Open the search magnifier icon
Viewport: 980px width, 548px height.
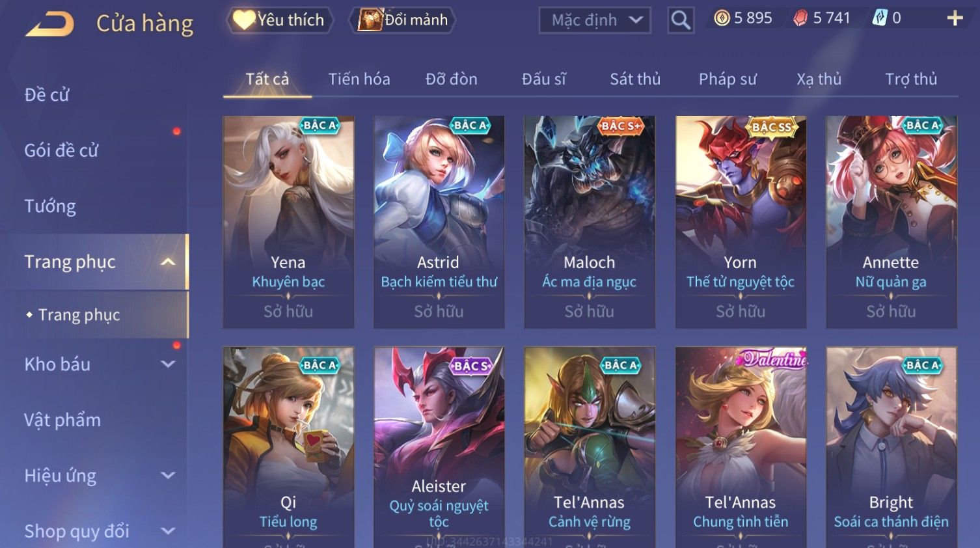pyautogui.click(x=681, y=20)
